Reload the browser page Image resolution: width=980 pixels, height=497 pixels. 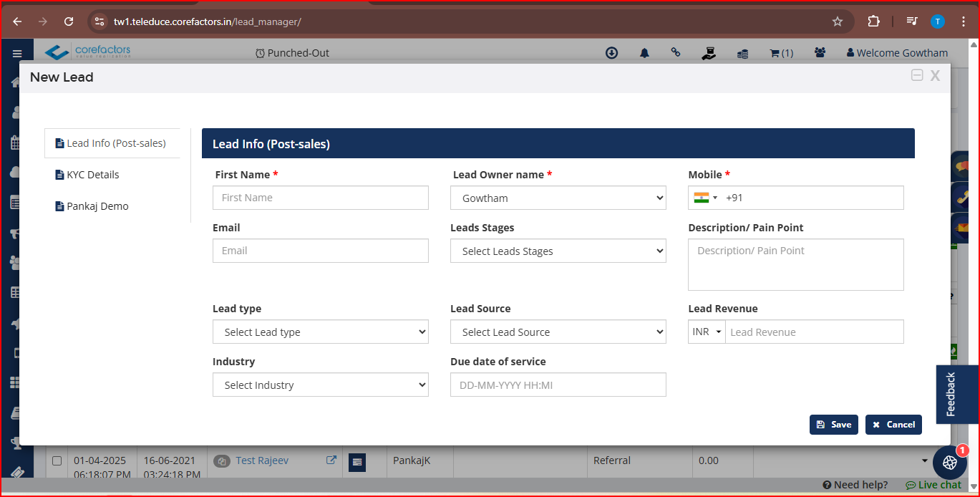point(69,21)
